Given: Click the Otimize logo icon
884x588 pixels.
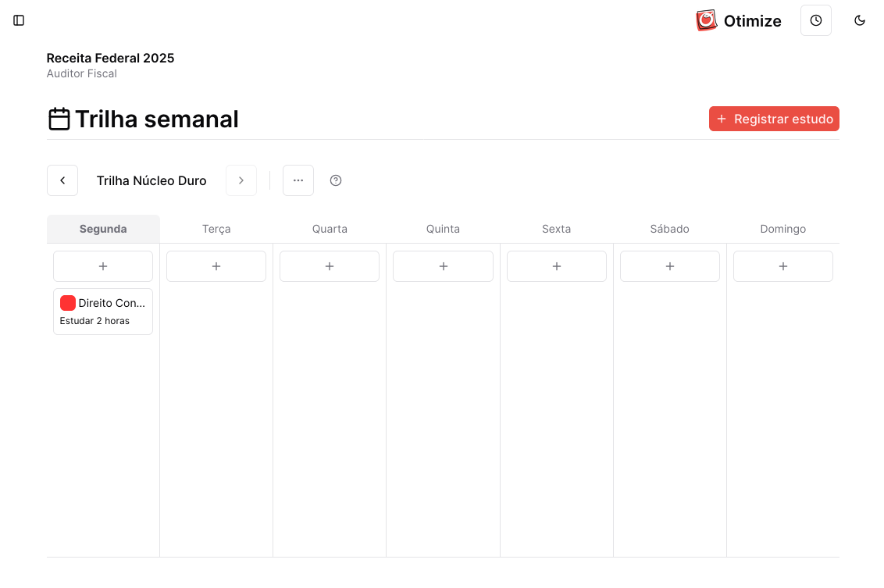Looking at the screenshot, I should pos(706,20).
